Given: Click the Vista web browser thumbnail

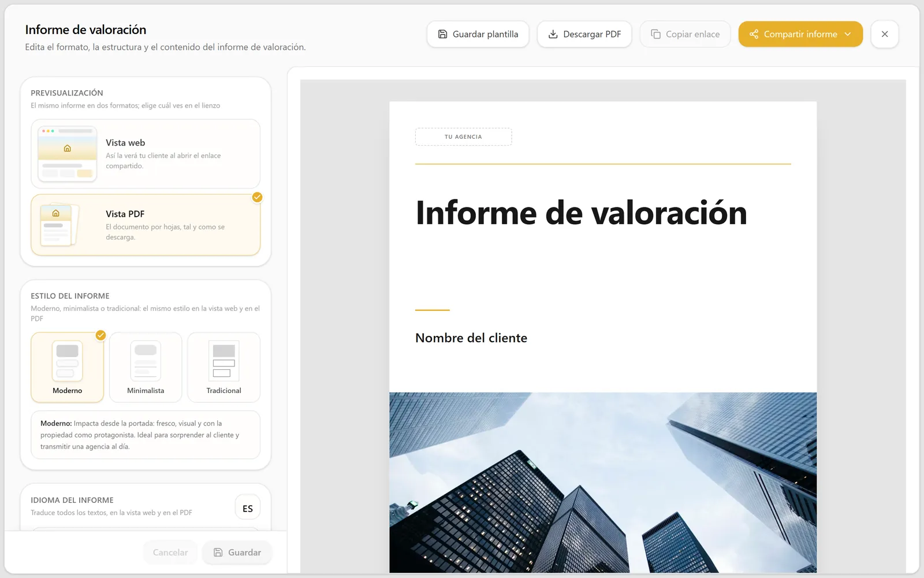Looking at the screenshot, I should (68, 154).
